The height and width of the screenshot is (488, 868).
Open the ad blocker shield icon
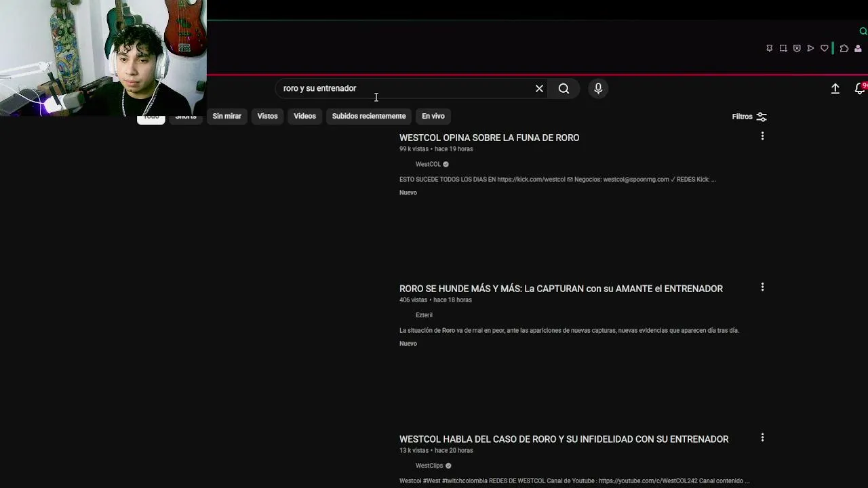click(x=797, y=49)
